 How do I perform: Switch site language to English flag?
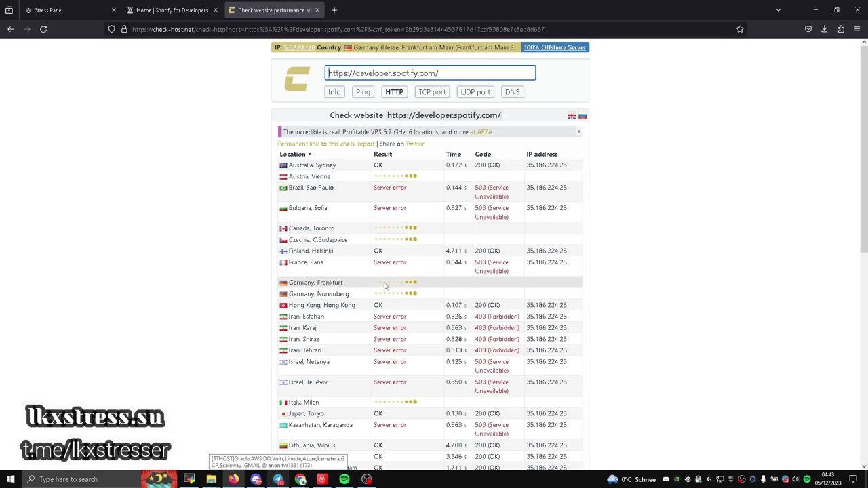click(572, 117)
